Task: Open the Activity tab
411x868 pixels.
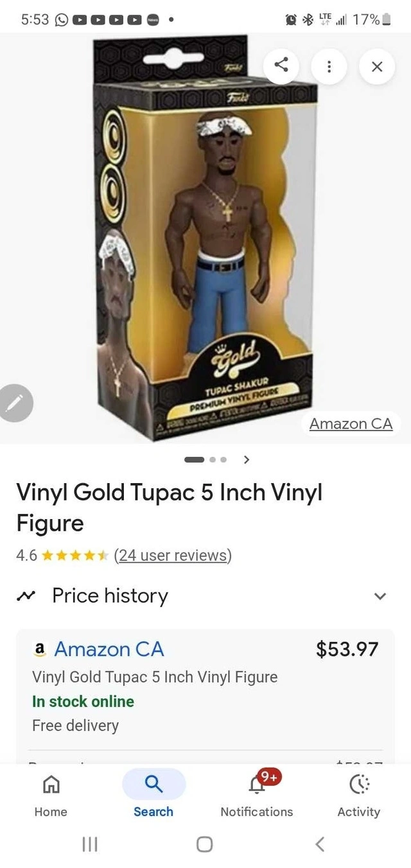Action: (x=358, y=795)
